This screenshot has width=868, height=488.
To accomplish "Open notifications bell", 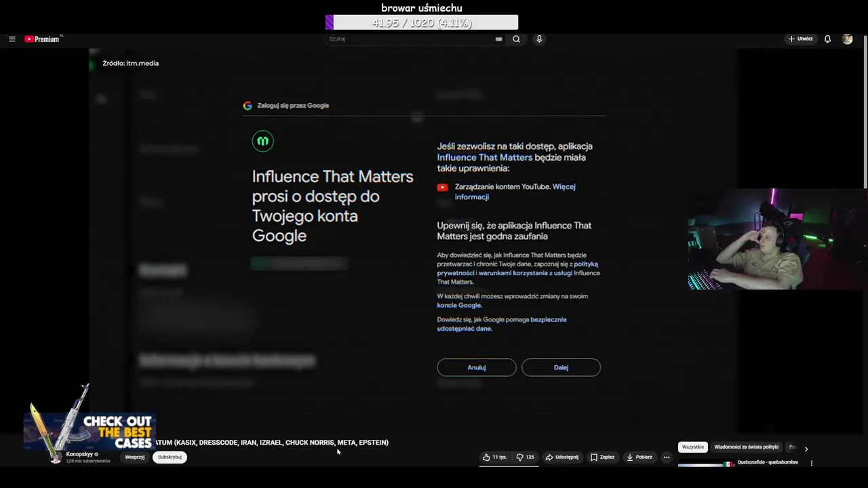I will pyautogui.click(x=827, y=39).
